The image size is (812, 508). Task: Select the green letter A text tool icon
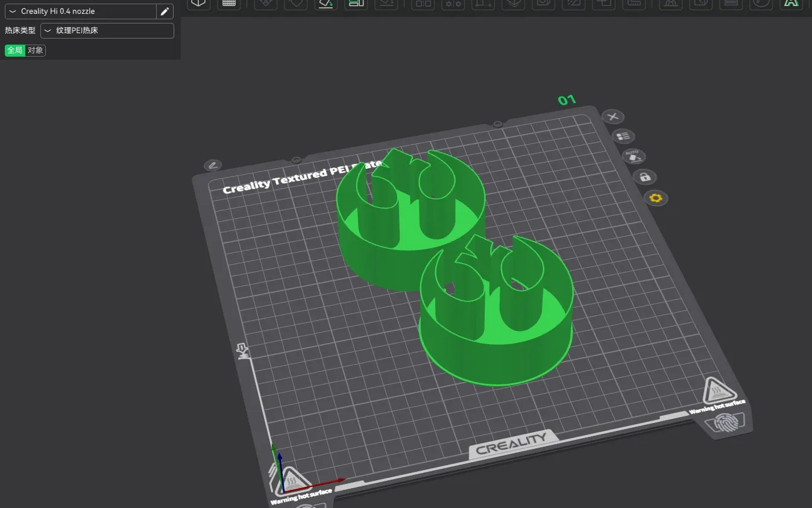click(791, 3)
